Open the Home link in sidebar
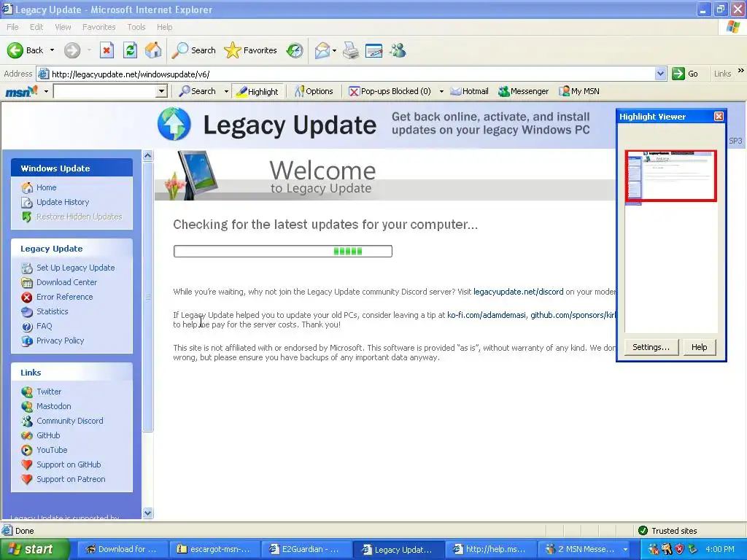The height and width of the screenshot is (560, 747). coord(46,187)
